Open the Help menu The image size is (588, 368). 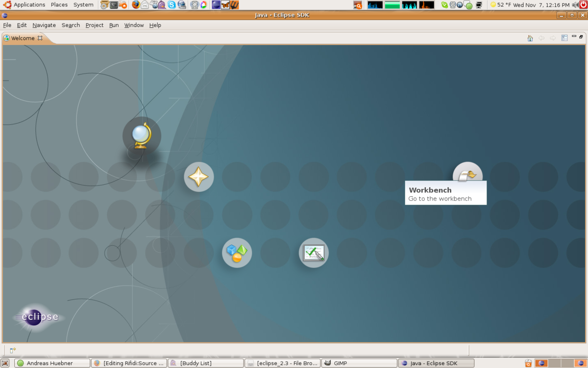tap(155, 25)
